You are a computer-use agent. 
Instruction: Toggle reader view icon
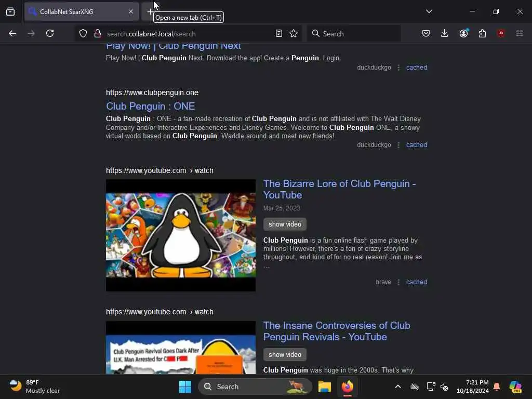point(279,33)
